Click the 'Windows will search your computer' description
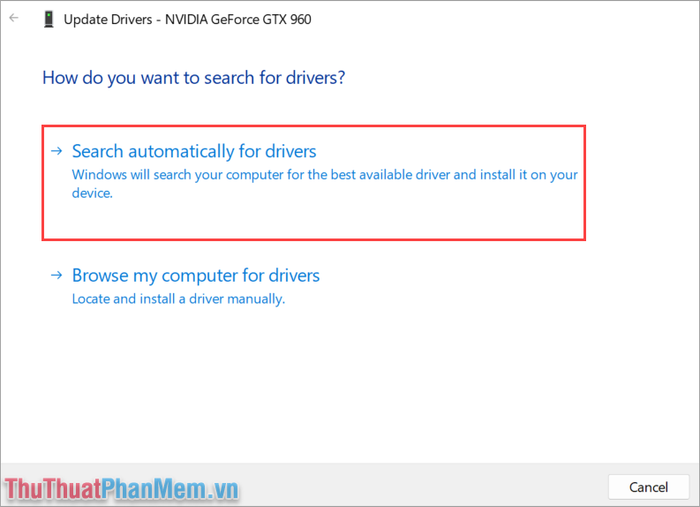 [x=325, y=183]
